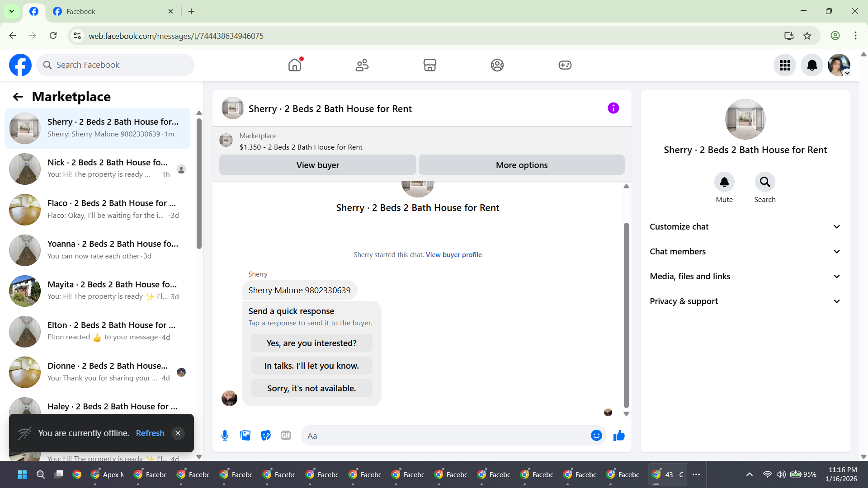The height and width of the screenshot is (488, 868).
Task: Open the emoji picker in message box
Action: point(596,436)
